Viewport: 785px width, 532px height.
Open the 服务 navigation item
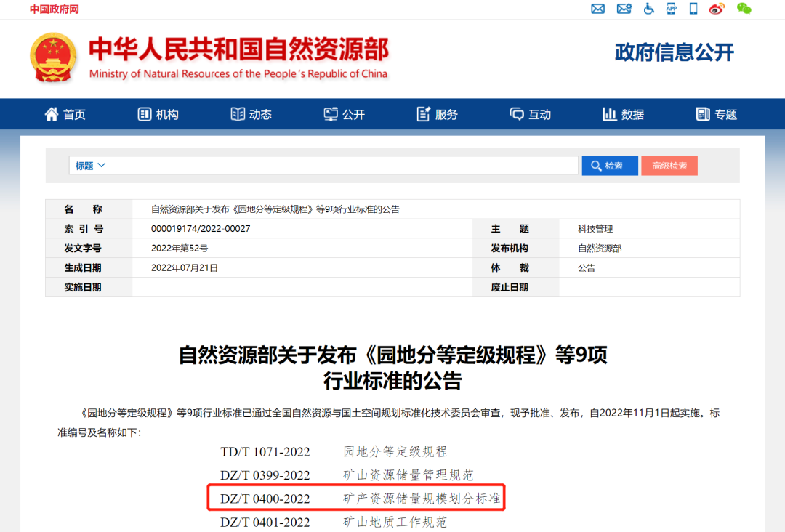pyautogui.click(x=438, y=115)
